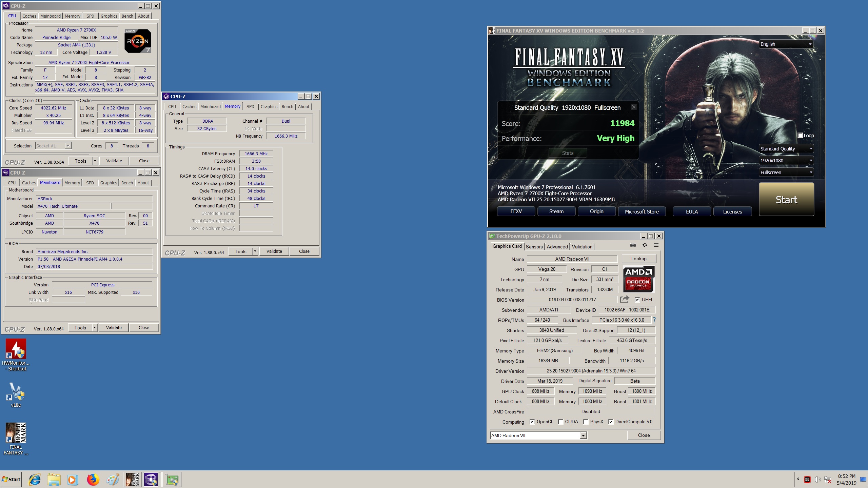Screen dimensions: 868x488
Task: Open the Fullscreen display mode dropdown
Action: (786, 172)
